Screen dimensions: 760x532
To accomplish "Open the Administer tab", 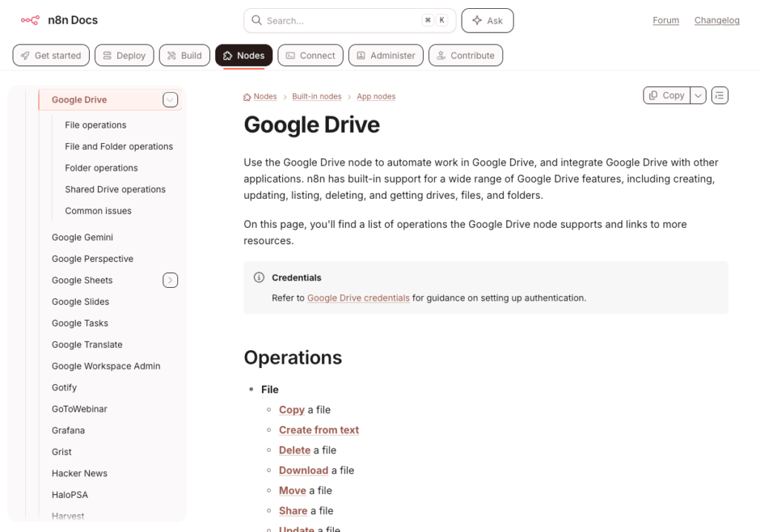I will pyautogui.click(x=386, y=55).
